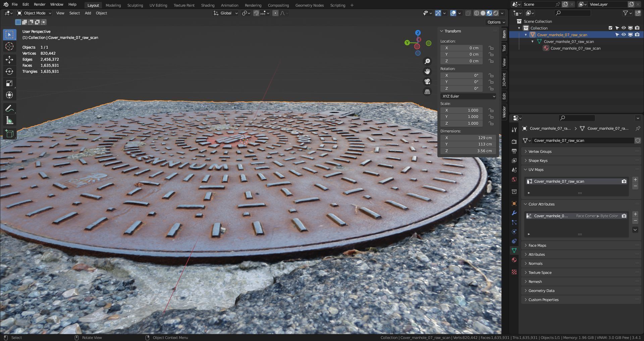Open Output properties tab
Viewport: 644px width, 341px height.
[514, 151]
